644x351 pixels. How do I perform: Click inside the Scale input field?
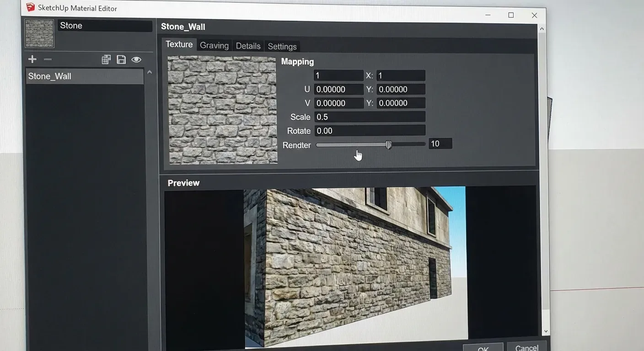(370, 117)
